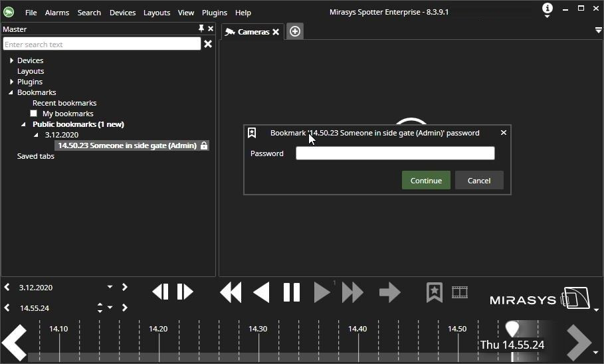The image size is (604, 364).
Task: Click the 14.55.24 time field
Action: click(35, 308)
